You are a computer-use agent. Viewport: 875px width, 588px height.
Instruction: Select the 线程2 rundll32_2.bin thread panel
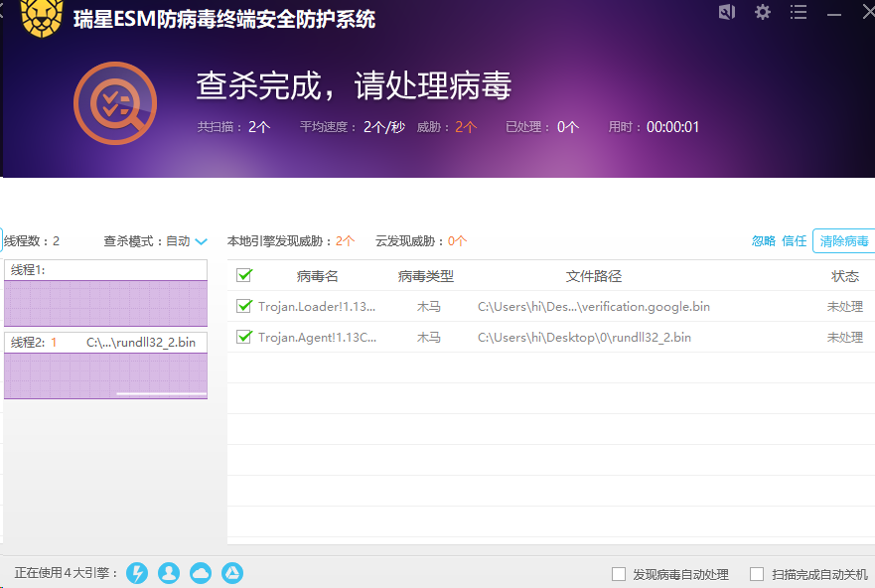pos(105,366)
